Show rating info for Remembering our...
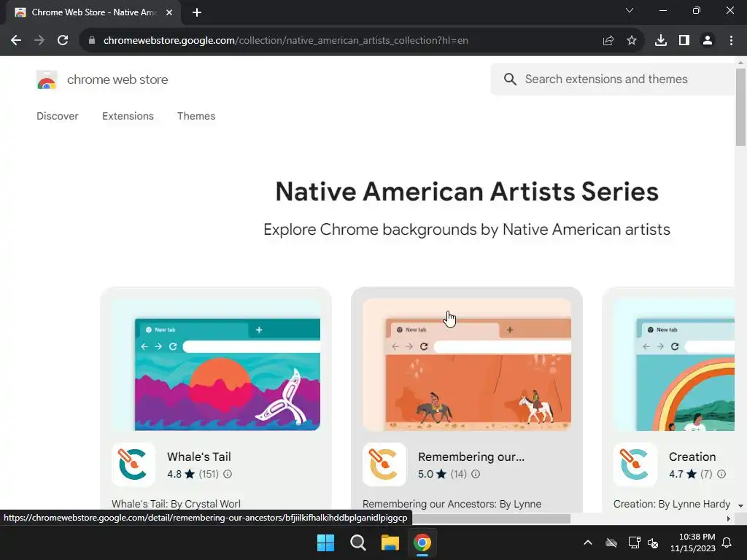 (x=476, y=474)
